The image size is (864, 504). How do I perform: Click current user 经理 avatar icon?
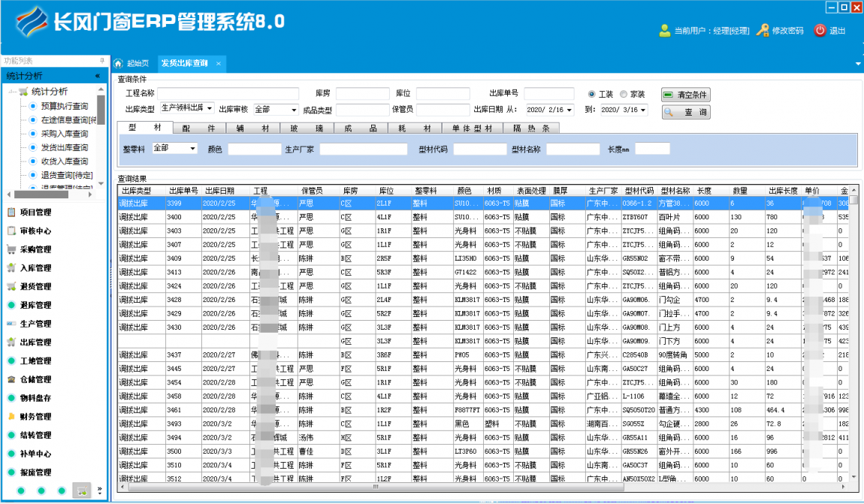click(x=664, y=31)
